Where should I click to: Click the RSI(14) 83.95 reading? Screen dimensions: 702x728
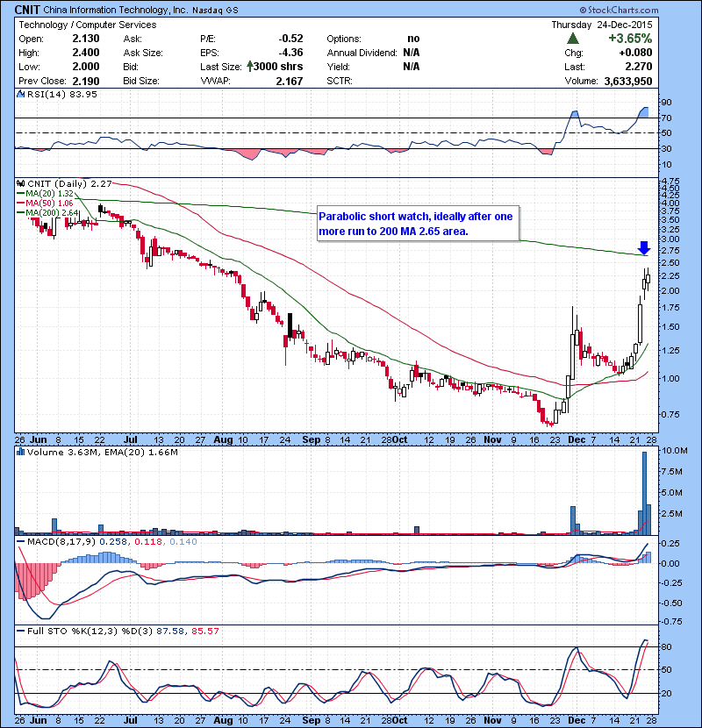(62, 94)
